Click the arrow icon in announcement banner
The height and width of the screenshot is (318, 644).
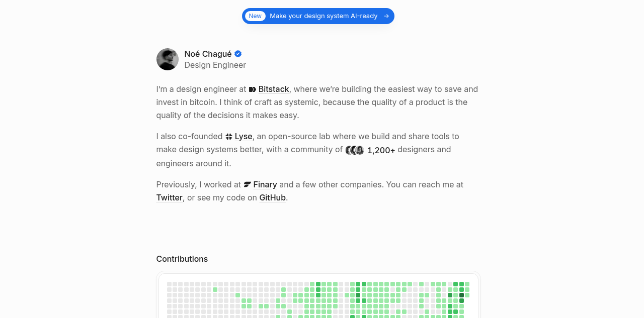pyautogui.click(x=386, y=16)
